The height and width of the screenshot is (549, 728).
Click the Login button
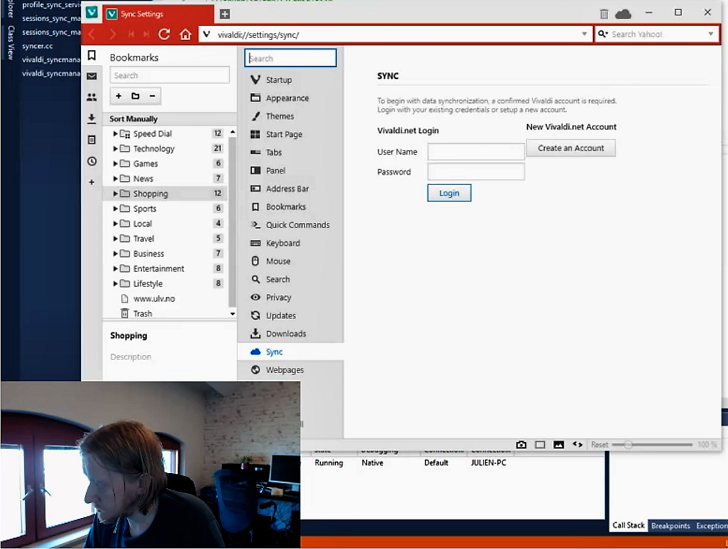pyautogui.click(x=449, y=193)
